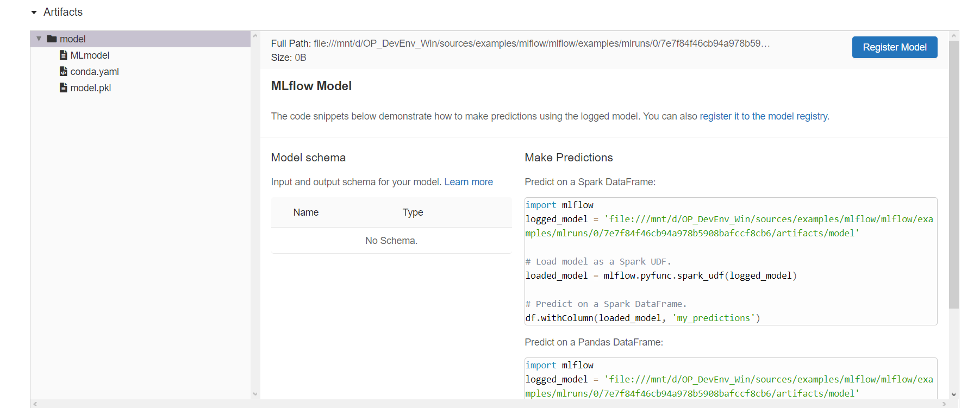Open the Learn more schema link
Viewport: 980px width, 408px height.
click(468, 182)
